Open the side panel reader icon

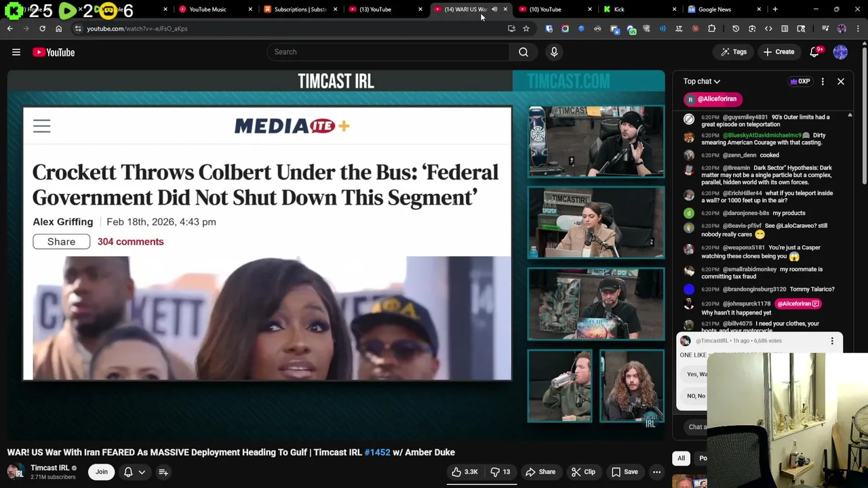(785, 28)
